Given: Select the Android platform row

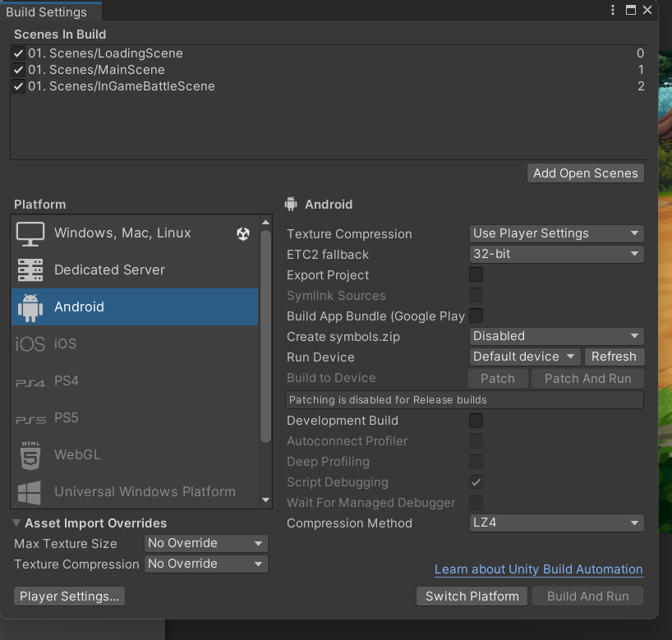Looking at the screenshot, I should [135, 307].
